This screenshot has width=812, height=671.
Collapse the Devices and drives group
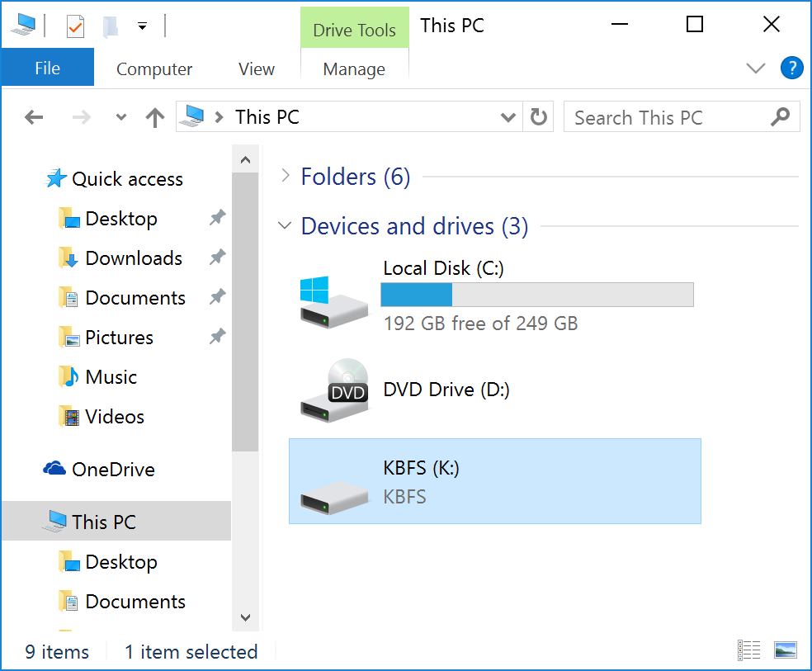tap(286, 225)
